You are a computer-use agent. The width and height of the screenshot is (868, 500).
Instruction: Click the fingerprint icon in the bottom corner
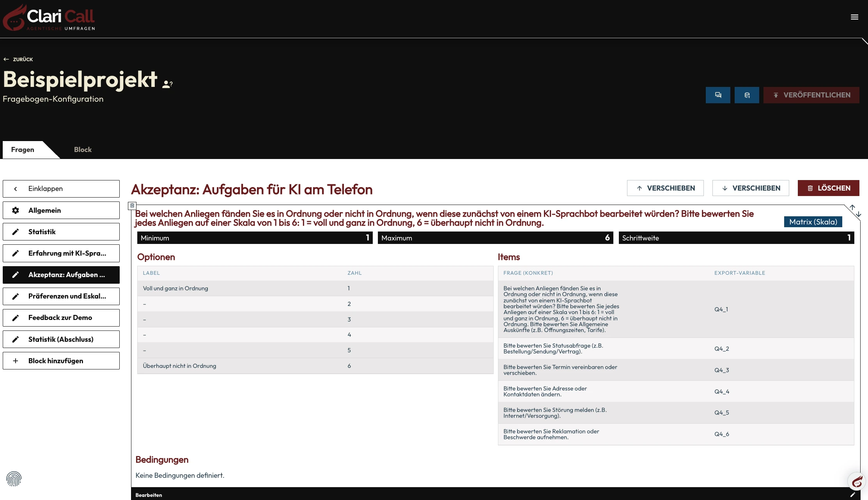click(14, 479)
